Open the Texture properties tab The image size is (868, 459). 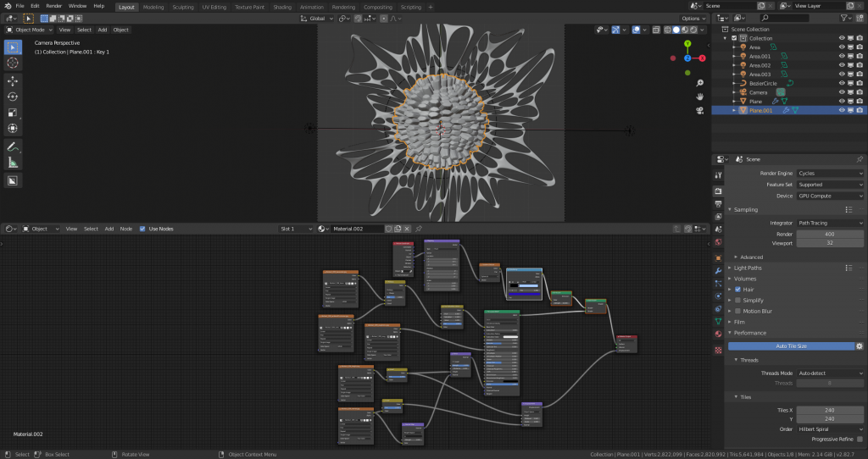coord(718,350)
